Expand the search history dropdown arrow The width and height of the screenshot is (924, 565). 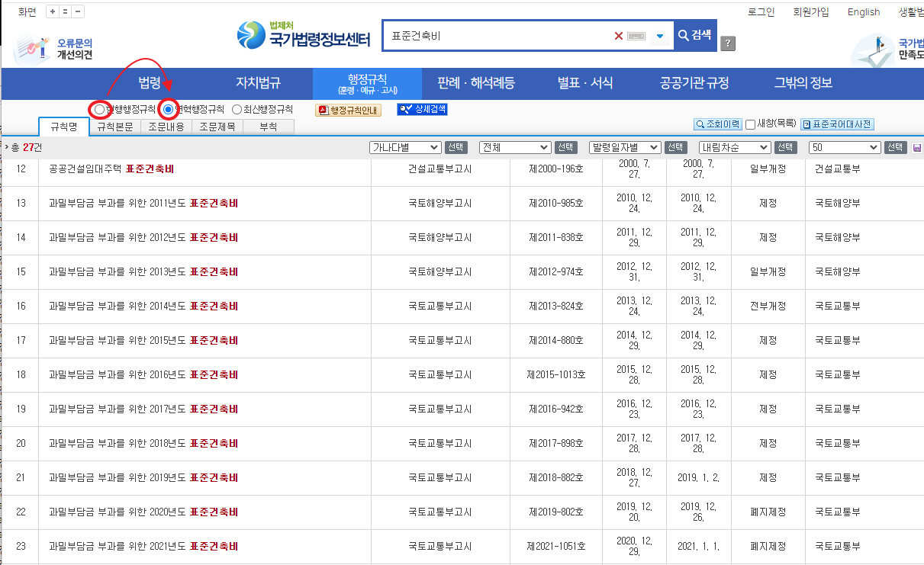pos(660,36)
